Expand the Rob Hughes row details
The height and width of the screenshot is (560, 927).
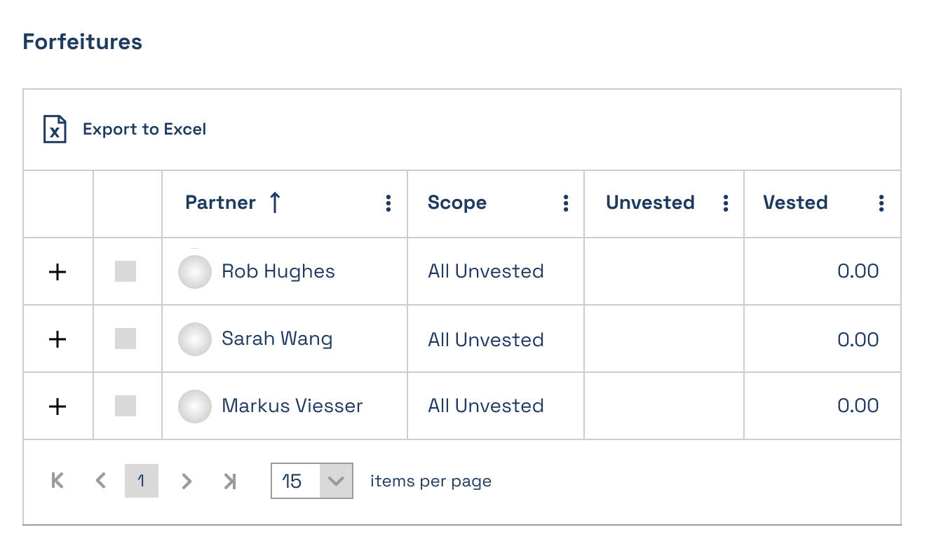[57, 272]
